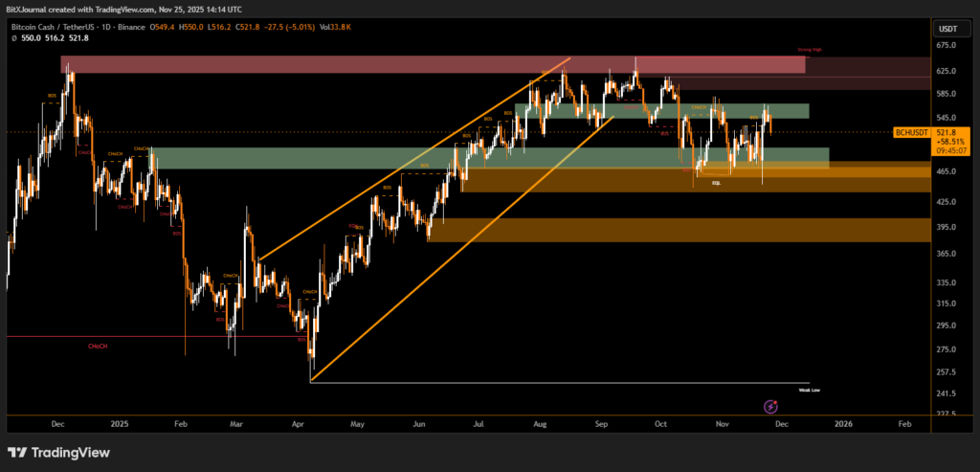Viewport: 980px width, 472px height.
Task: Select the red supply zone rectangle at top
Action: click(431, 65)
